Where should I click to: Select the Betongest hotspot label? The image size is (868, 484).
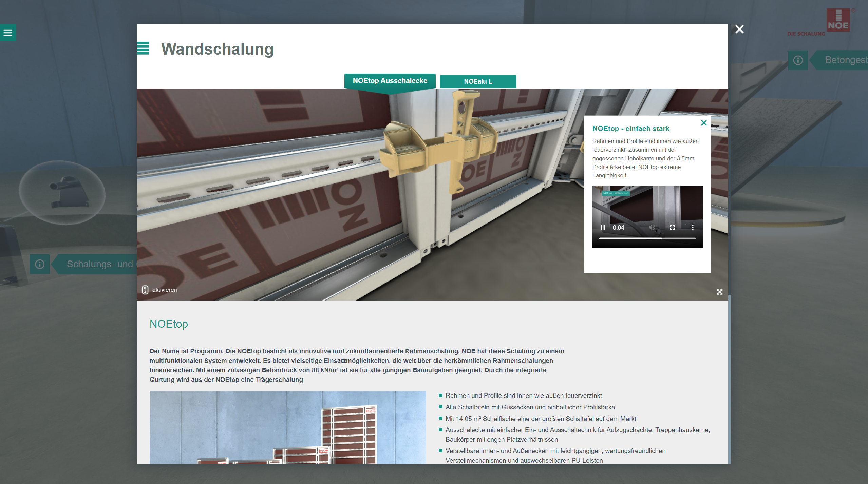(839, 60)
